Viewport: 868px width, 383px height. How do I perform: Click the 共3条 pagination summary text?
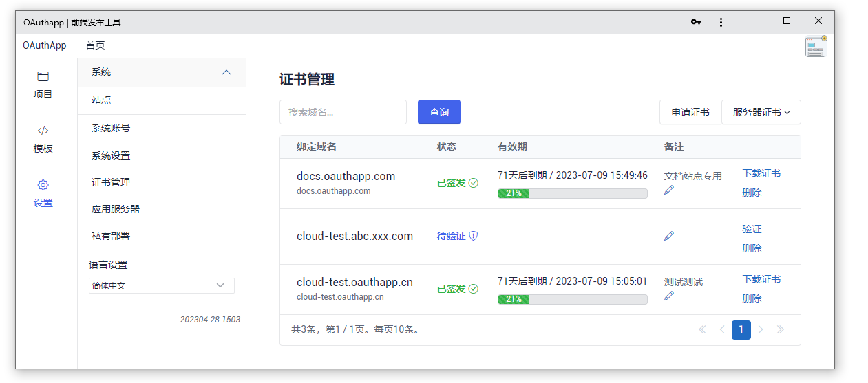click(355, 329)
